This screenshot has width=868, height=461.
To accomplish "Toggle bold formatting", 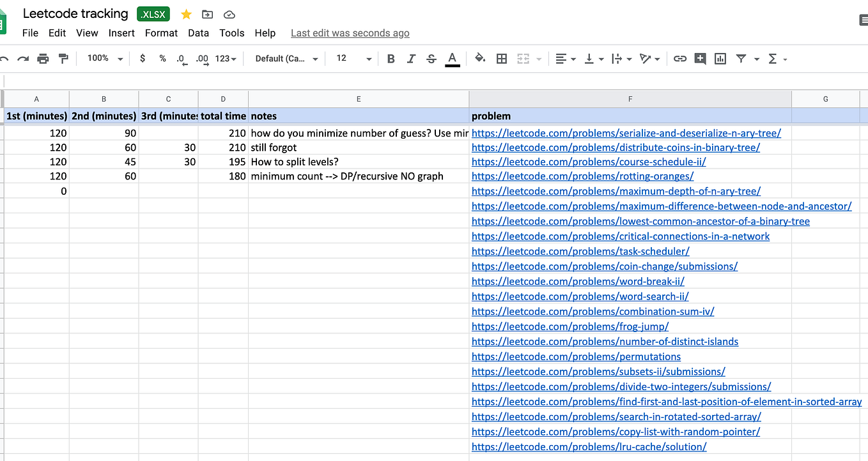I will [391, 59].
